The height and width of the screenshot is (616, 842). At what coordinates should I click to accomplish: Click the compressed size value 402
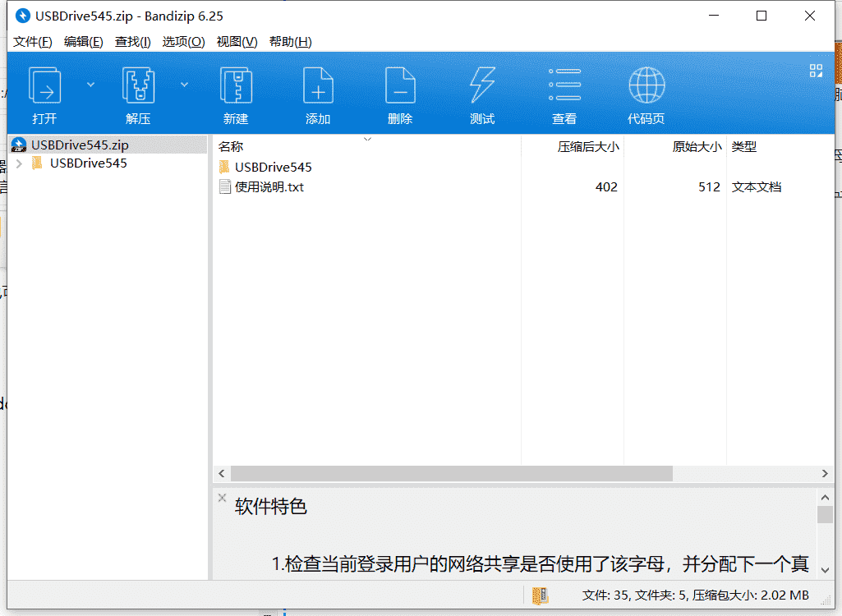click(606, 187)
